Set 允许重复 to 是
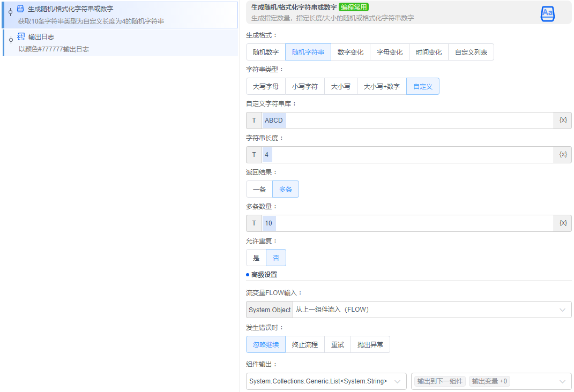This screenshot has width=574, height=392. (x=256, y=257)
